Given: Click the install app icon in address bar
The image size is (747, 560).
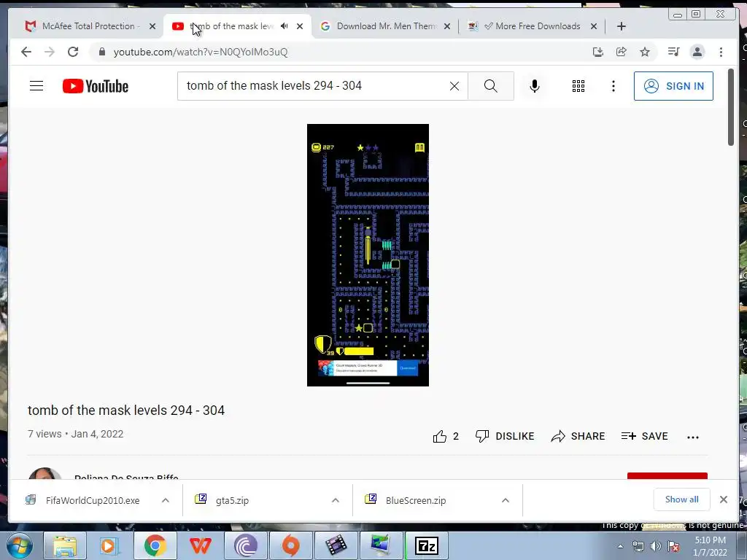Looking at the screenshot, I should [598, 52].
